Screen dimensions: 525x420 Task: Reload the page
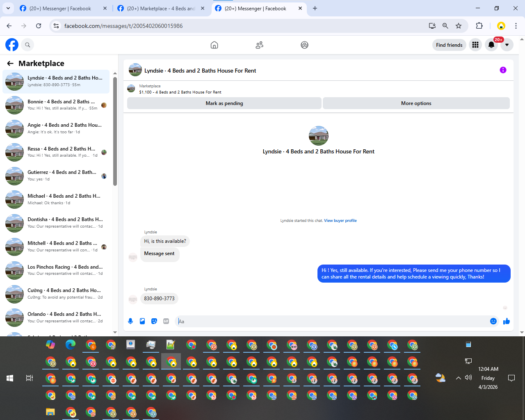39,26
